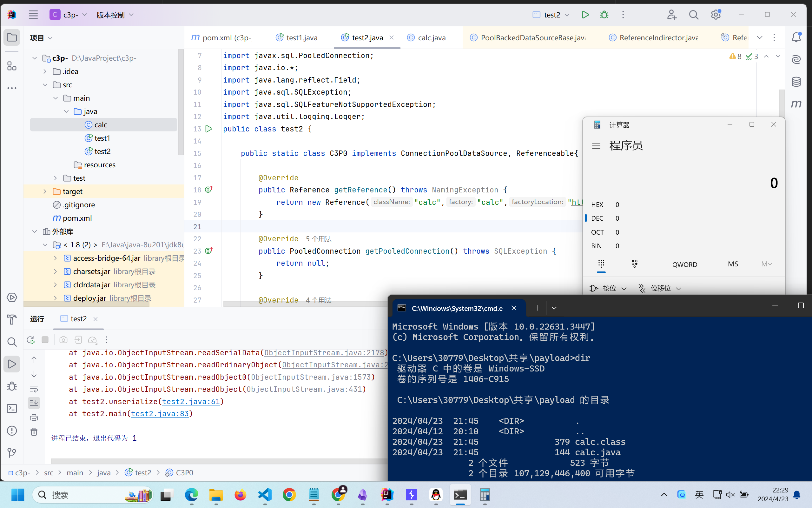
Task: Open the Project tool window folder icon
Action: pos(12,37)
